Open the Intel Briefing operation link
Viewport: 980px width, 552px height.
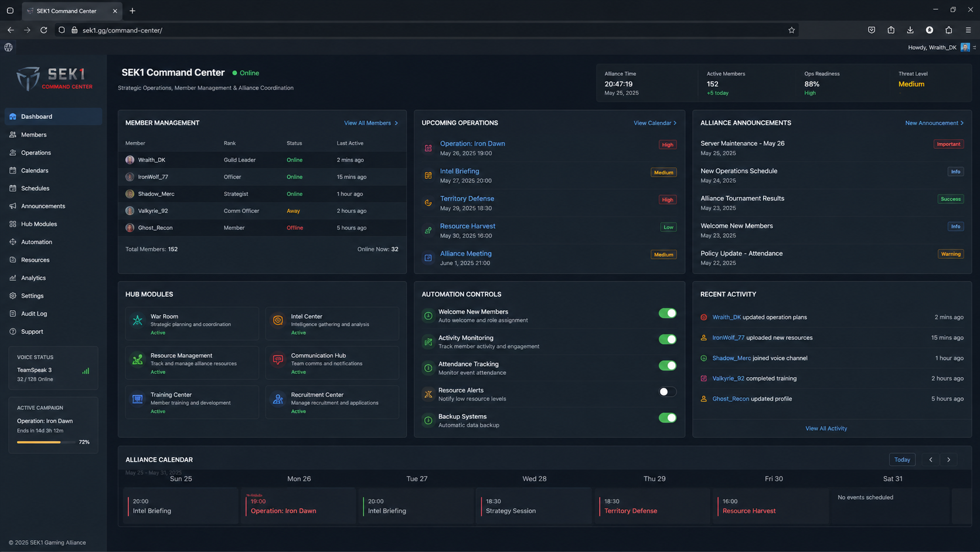(x=460, y=171)
